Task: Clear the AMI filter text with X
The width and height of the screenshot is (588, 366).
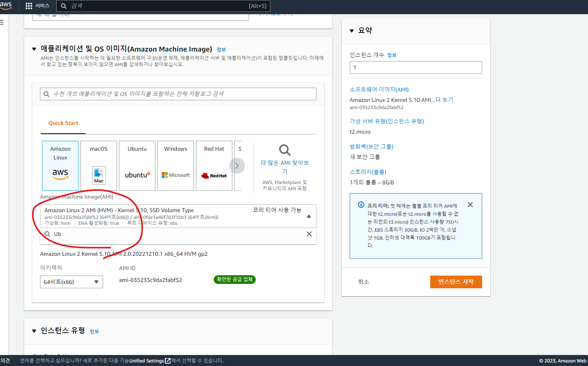Action: 309,234
